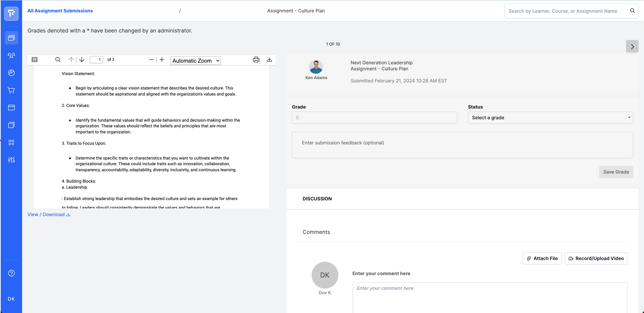Open All Assignment Submissions breadcrumb
The height and width of the screenshot is (313, 644).
pos(60,11)
